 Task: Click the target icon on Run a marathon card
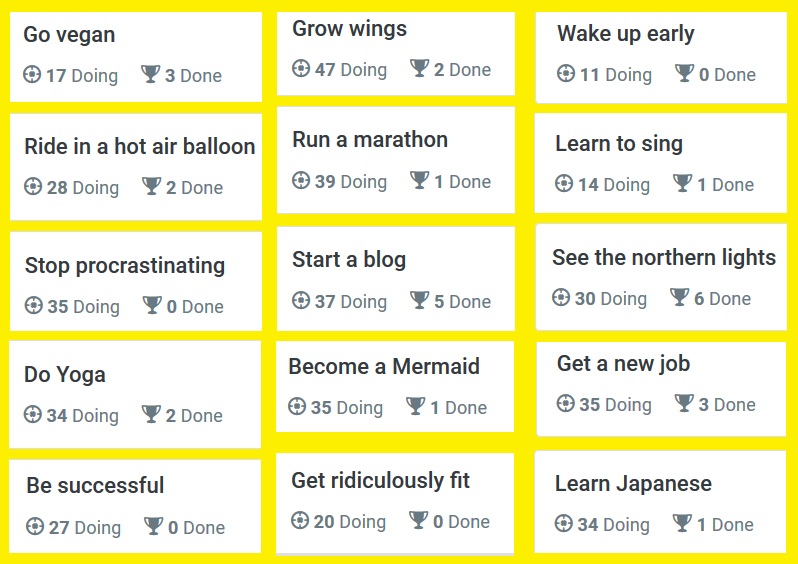pos(301,180)
